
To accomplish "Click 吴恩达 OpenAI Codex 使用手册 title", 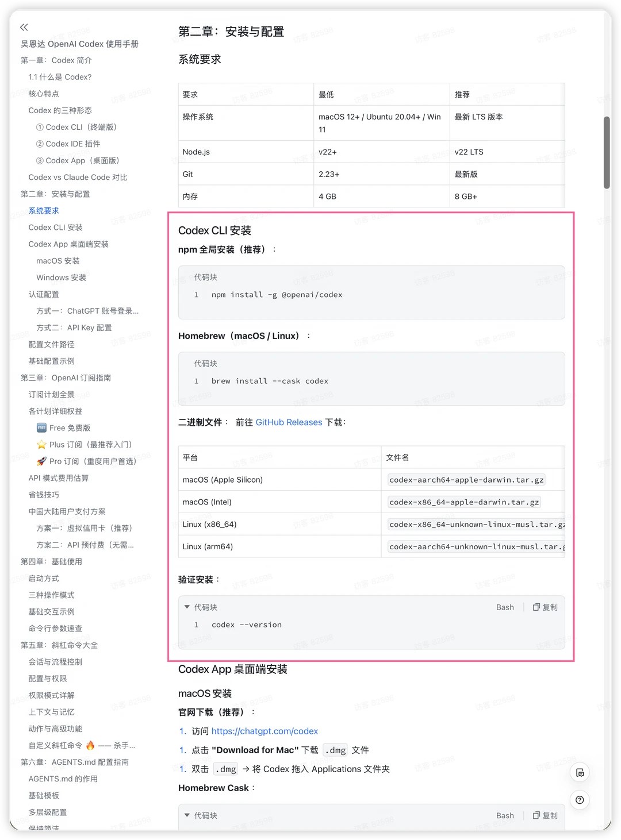I will pyautogui.click(x=79, y=44).
